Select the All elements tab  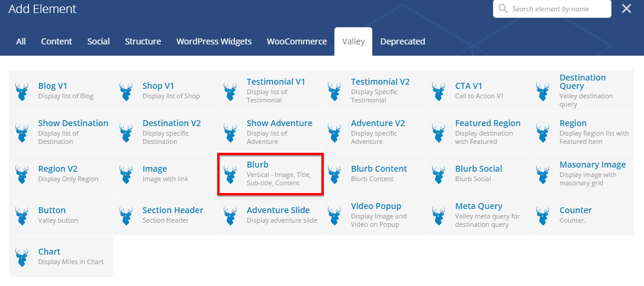[21, 41]
